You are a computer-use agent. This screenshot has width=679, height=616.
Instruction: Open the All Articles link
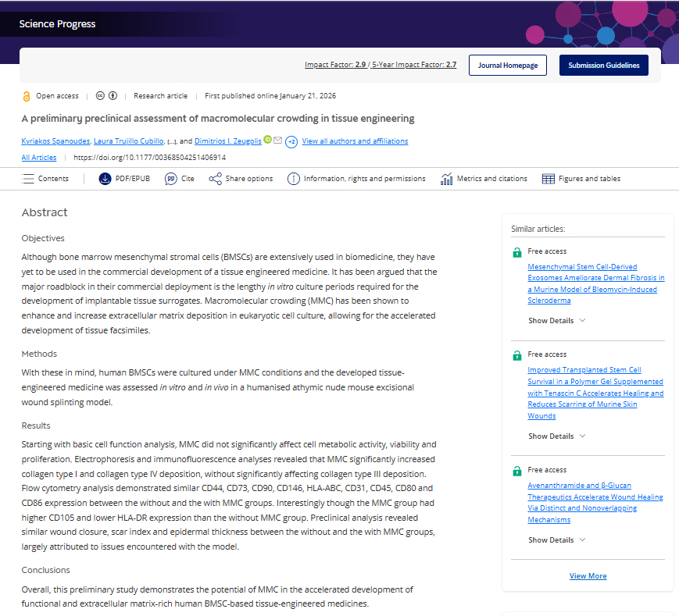coord(39,157)
